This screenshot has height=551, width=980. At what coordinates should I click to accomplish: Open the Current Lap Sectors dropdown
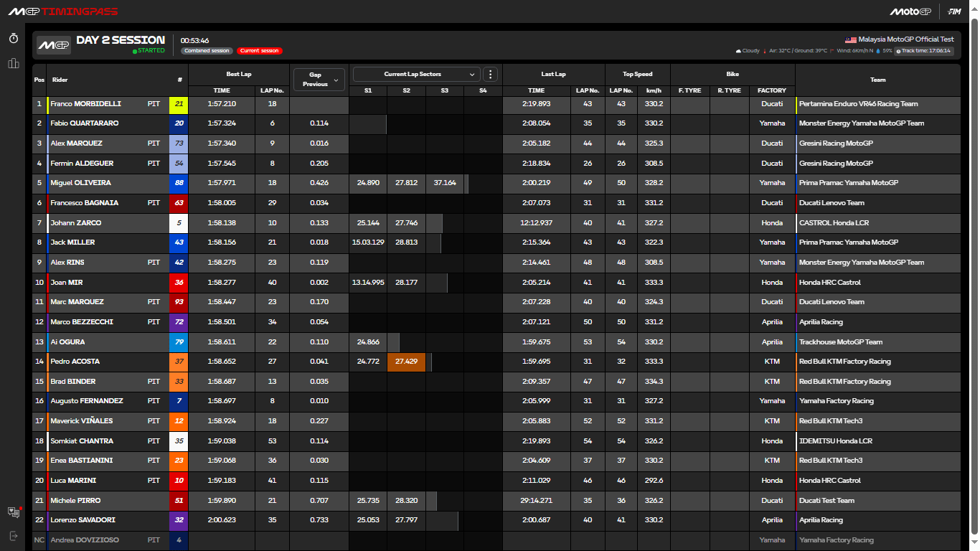pyautogui.click(x=416, y=74)
